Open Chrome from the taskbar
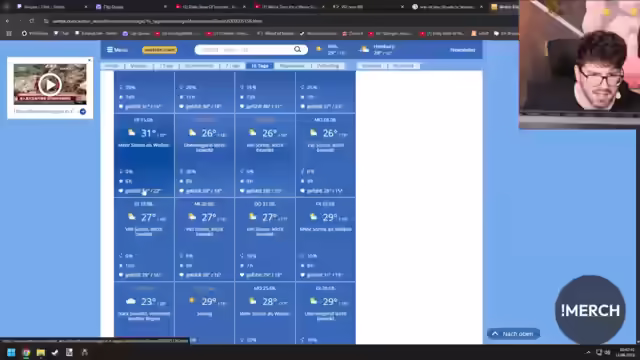The width and height of the screenshot is (640, 360). [x=26, y=352]
